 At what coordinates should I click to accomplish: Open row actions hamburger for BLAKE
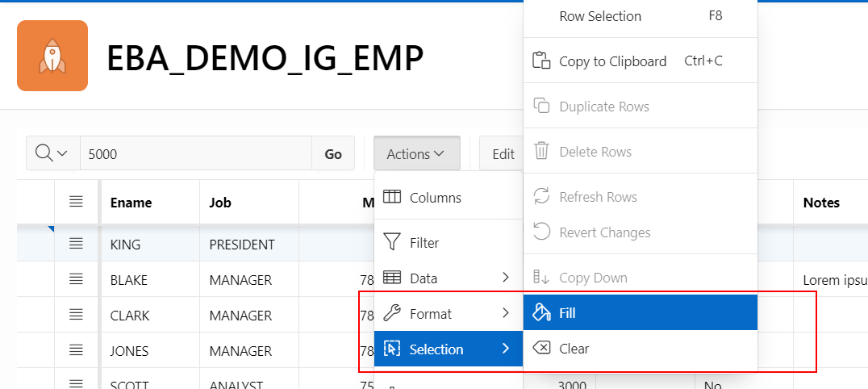coord(76,279)
